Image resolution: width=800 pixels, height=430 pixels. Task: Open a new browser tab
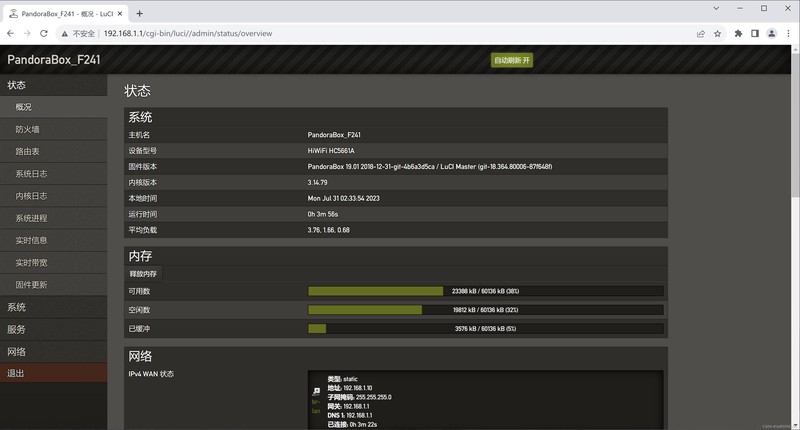click(x=139, y=14)
